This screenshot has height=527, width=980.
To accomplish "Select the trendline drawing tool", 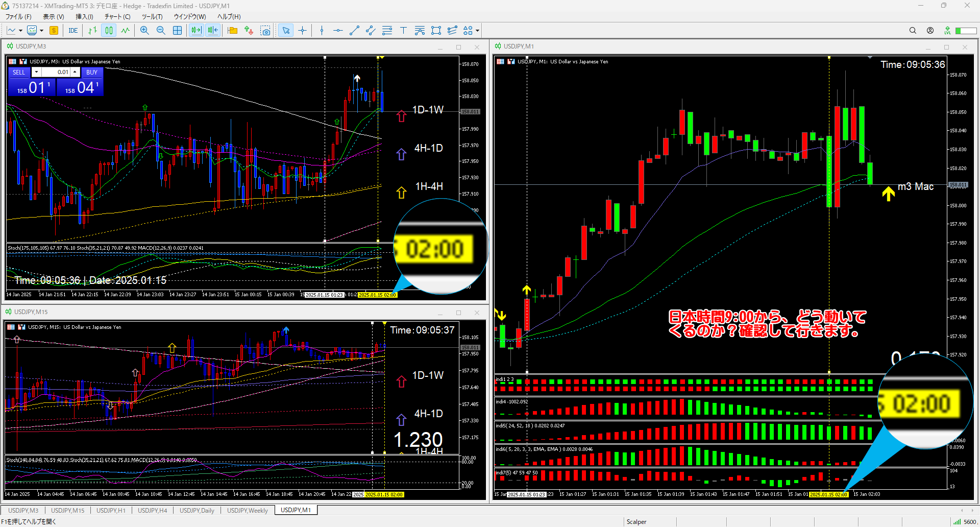I will [x=354, y=31].
